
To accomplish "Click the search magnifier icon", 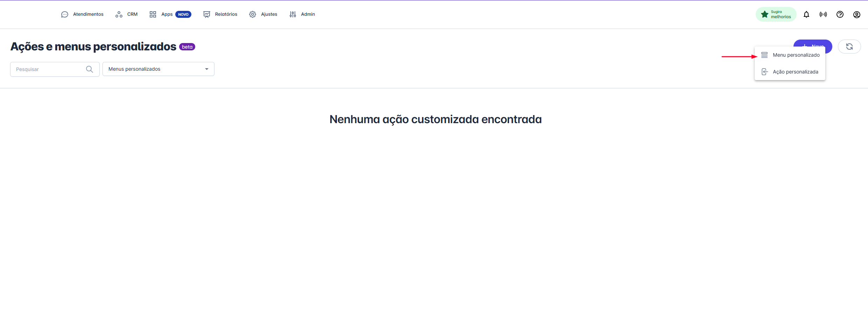I will (x=90, y=69).
